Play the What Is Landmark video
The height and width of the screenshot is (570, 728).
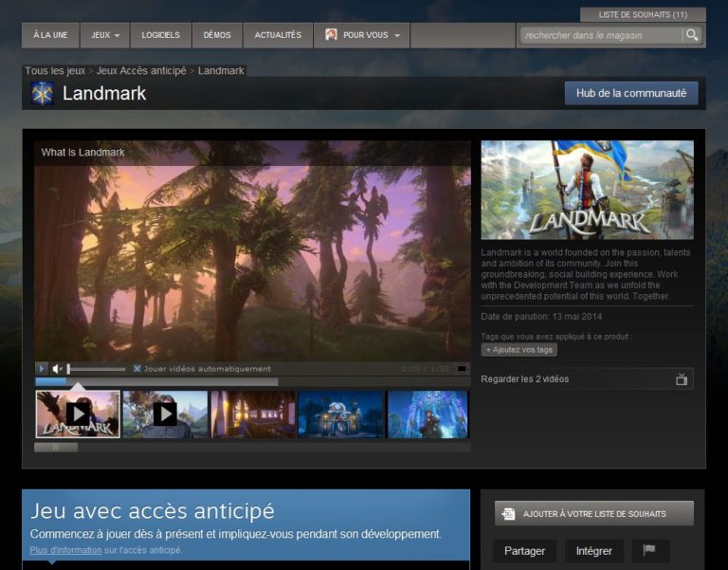42,369
